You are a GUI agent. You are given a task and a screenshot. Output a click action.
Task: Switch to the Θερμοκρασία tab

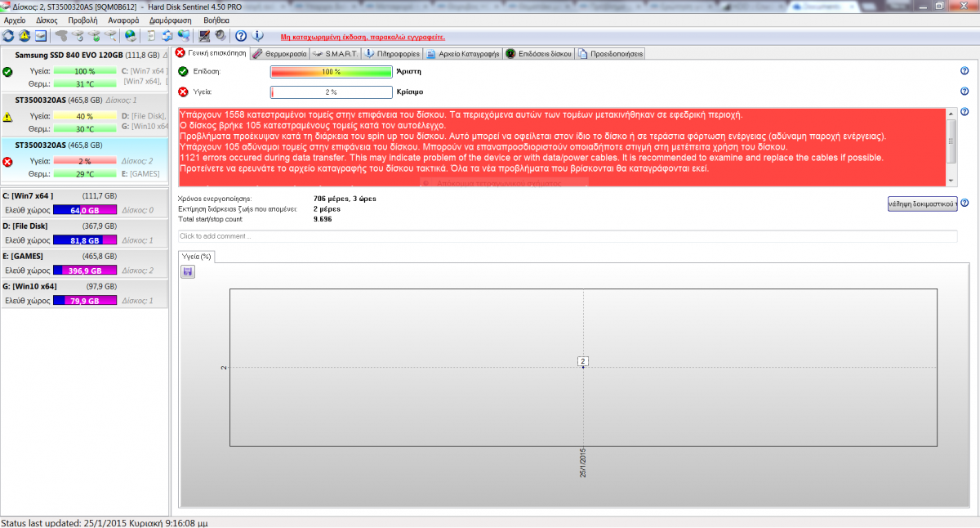[x=279, y=53]
